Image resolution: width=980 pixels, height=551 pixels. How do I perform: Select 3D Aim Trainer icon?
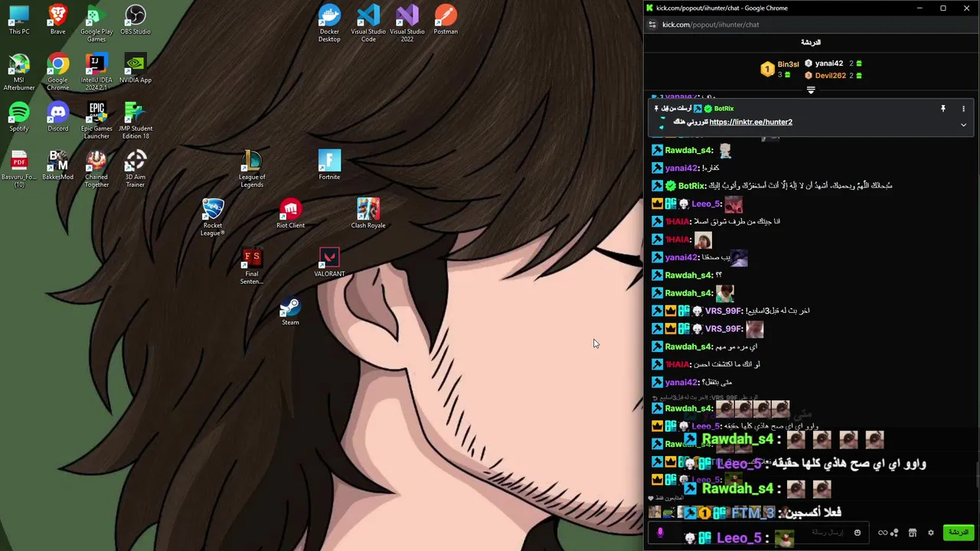(136, 169)
